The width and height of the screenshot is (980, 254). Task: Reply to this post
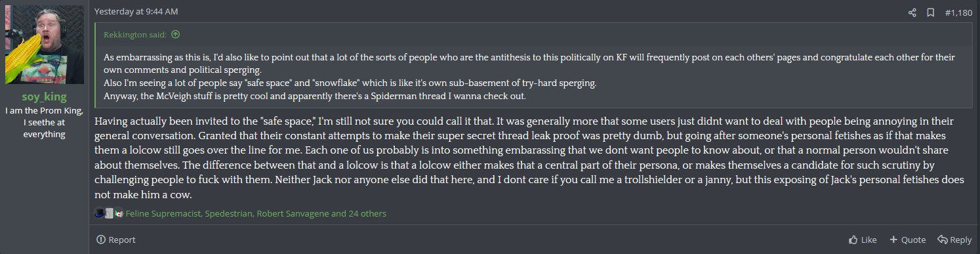(955, 240)
